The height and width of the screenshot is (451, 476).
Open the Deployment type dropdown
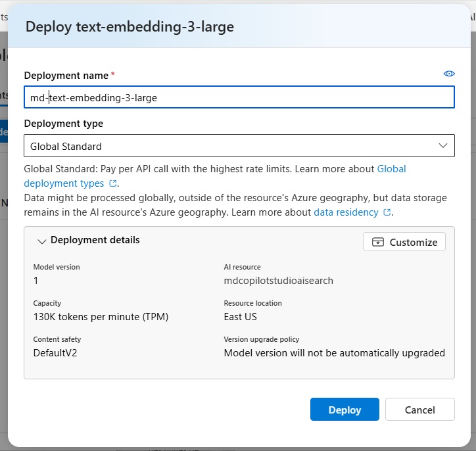(239, 146)
